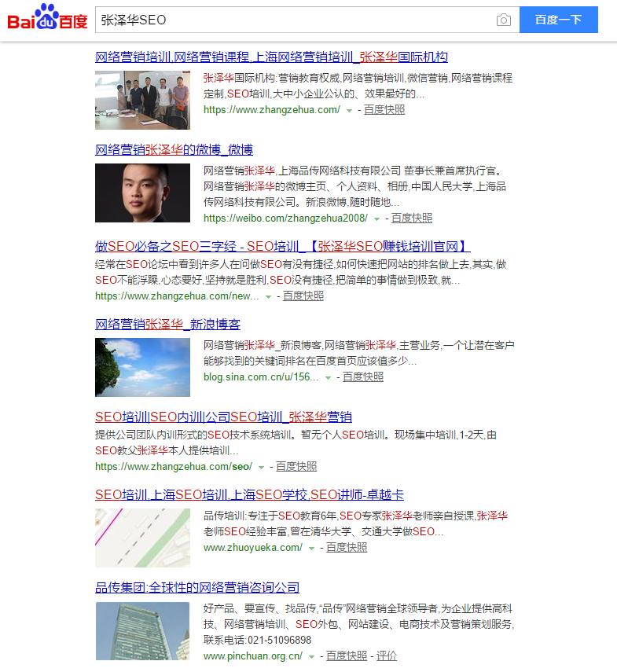Click the Baidu logo
The height and width of the screenshot is (672, 617).
tap(47, 17)
